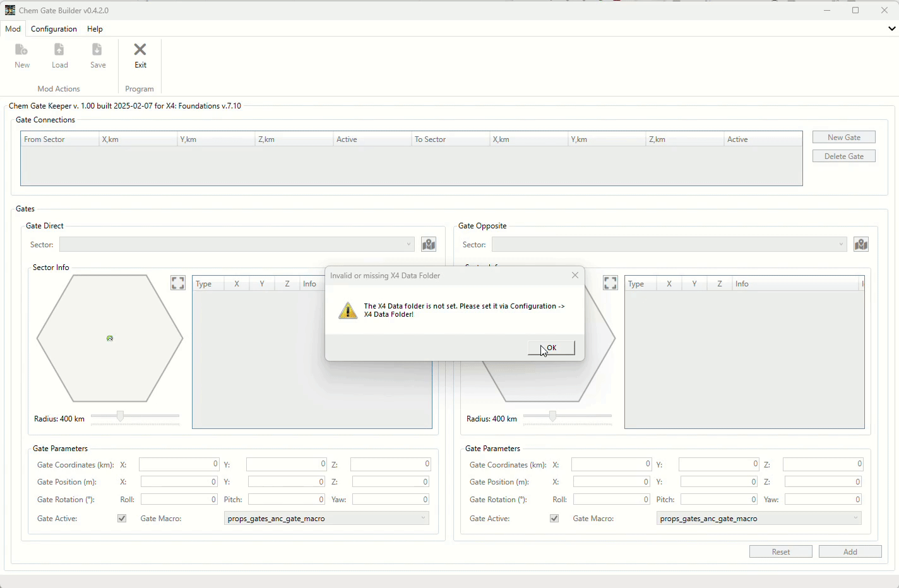This screenshot has width=899, height=588.
Task: Click Gate Direct Rotation Yaw field
Action: pos(391,500)
